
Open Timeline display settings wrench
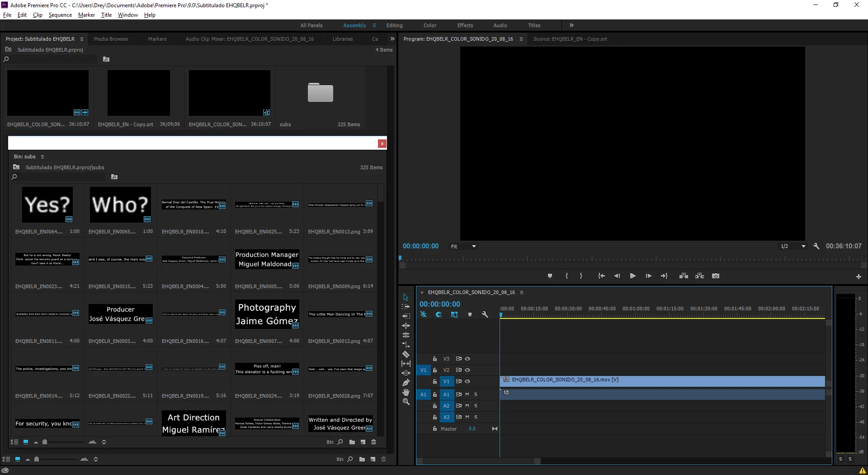485,314
